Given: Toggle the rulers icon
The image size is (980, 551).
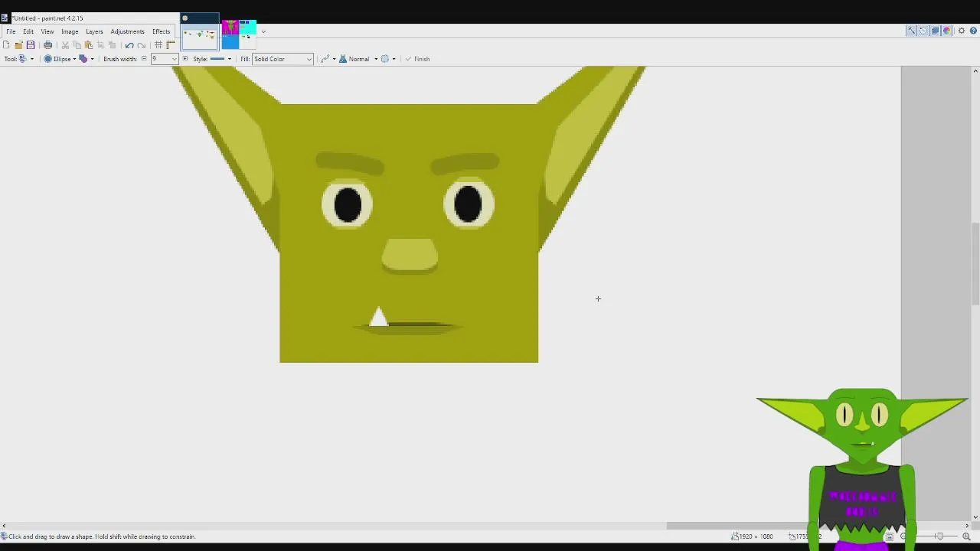Looking at the screenshot, I should pyautogui.click(x=170, y=45).
